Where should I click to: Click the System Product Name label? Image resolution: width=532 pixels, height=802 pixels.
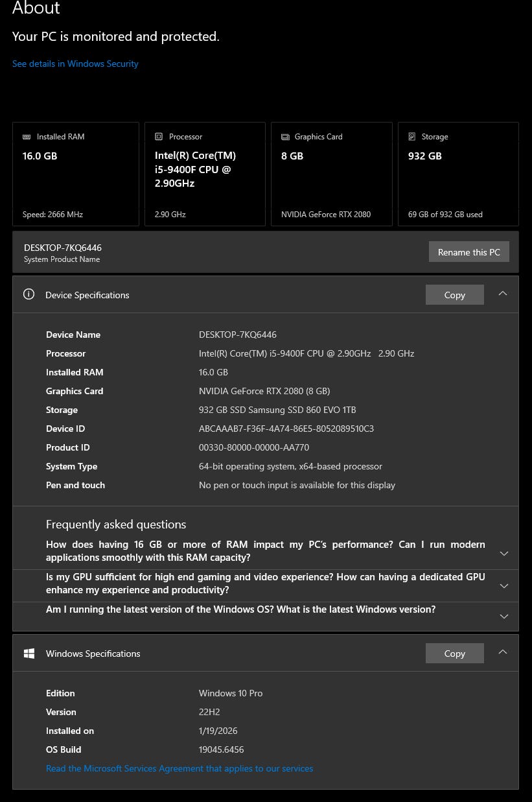(62, 259)
